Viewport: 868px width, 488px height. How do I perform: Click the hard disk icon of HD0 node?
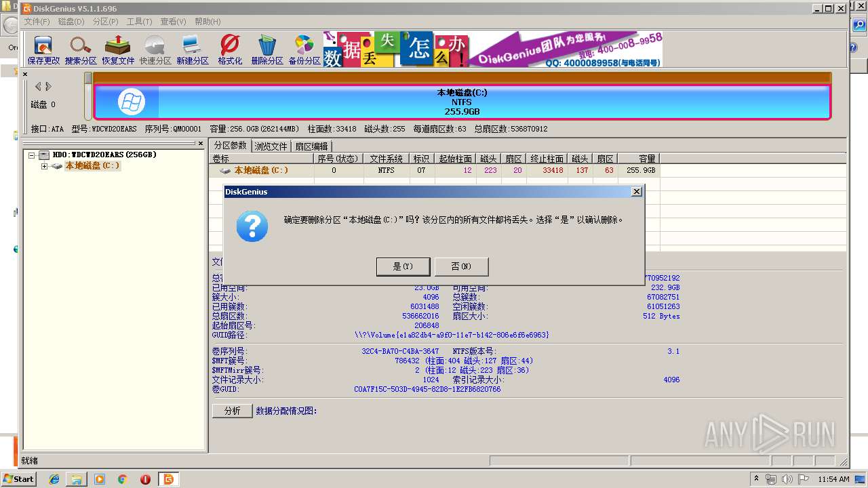tap(44, 155)
